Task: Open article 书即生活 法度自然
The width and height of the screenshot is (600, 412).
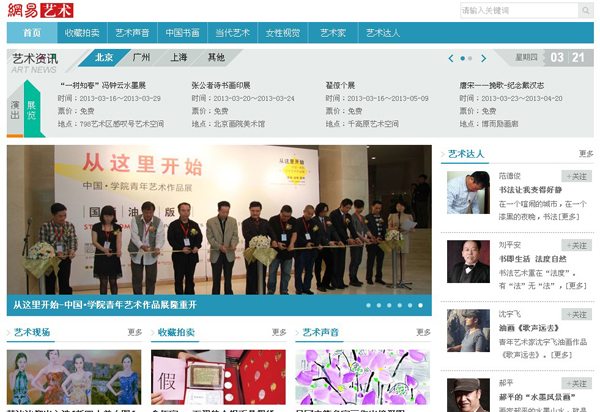Action: tap(532, 259)
